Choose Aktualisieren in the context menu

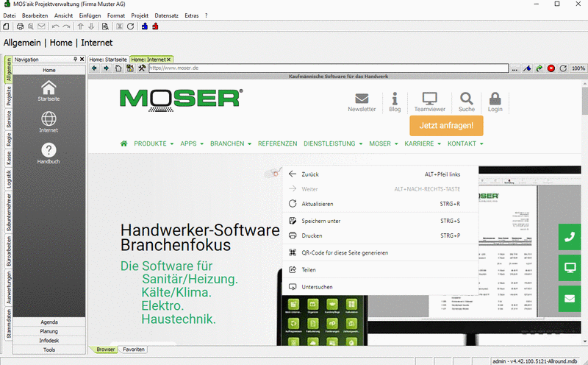tap(380, 204)
